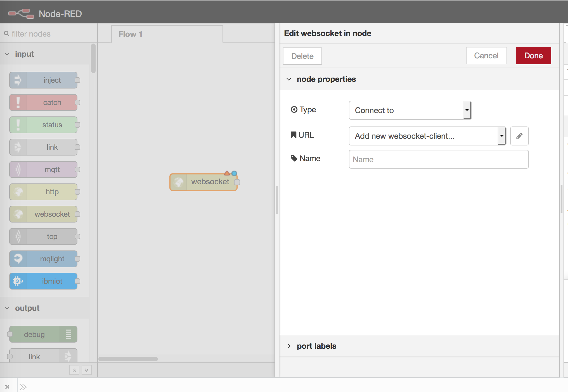
Task: Select the debug node in output palette
Action: point(43,334)
